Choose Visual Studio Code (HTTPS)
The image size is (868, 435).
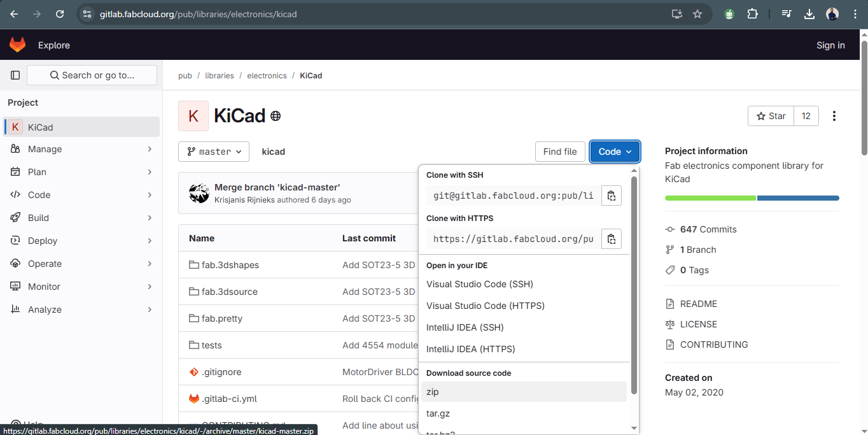coord(524,306)
